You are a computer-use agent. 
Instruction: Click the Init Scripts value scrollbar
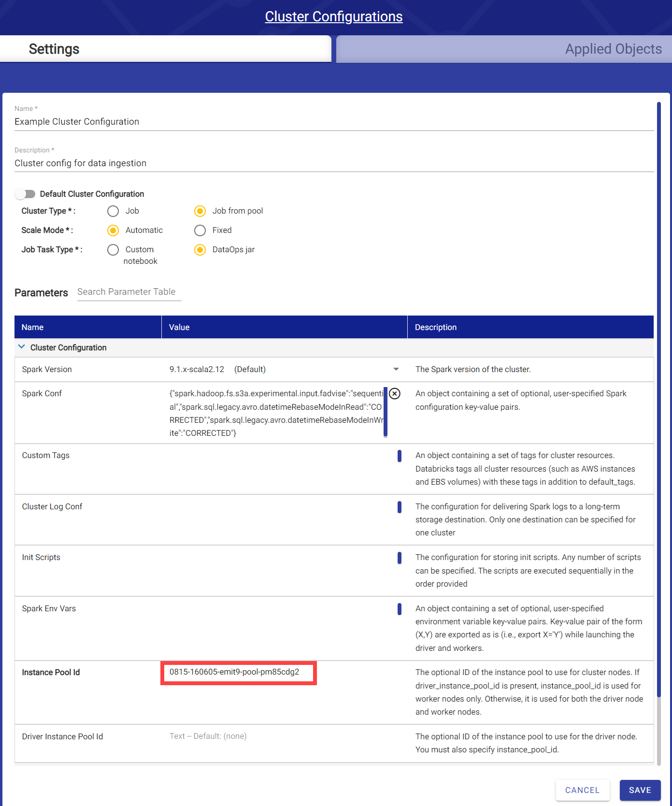pyautogui.click(x=400, y=558)
